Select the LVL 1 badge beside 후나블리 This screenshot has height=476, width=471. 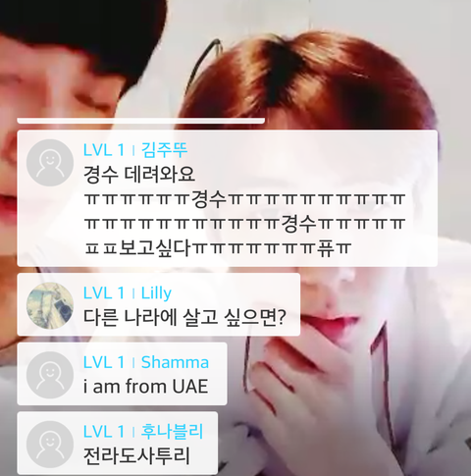(x=104, y=431)
